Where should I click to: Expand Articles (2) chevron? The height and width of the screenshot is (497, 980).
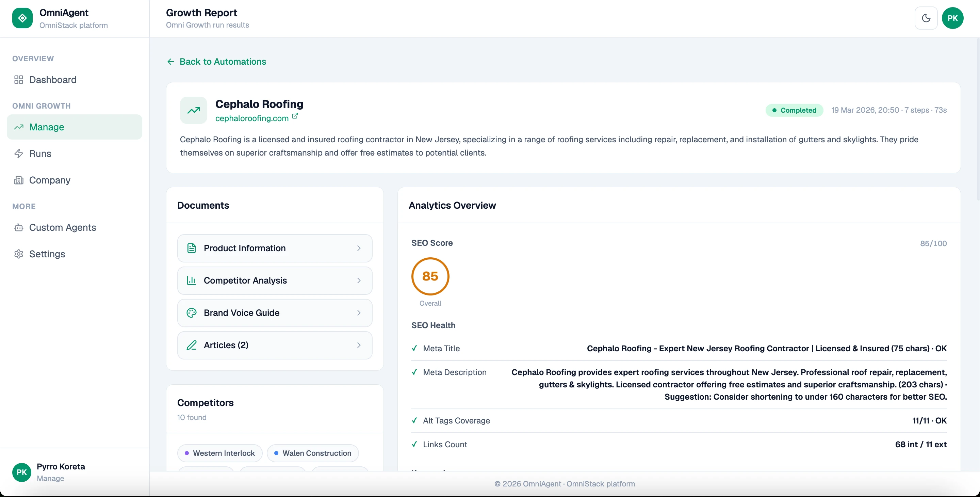pyautogui.click(x=359, y=345)
